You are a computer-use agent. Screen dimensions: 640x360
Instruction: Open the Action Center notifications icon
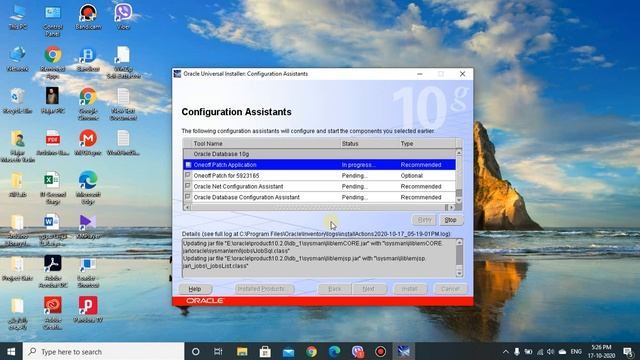click(628, 351)
